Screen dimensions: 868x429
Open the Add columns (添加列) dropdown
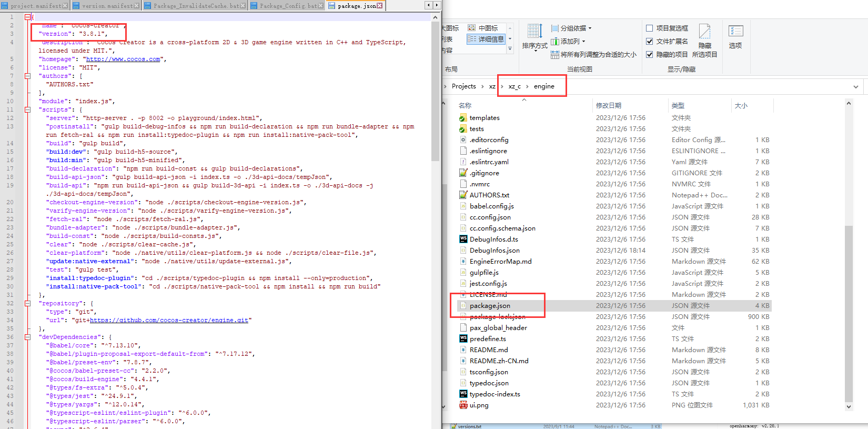(x=568, y=42)
